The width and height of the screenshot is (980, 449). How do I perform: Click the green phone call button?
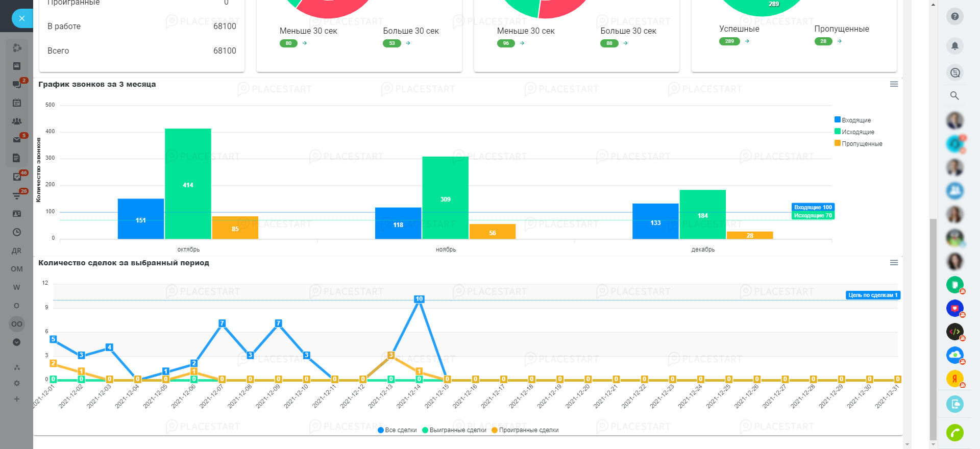point(954,433)
